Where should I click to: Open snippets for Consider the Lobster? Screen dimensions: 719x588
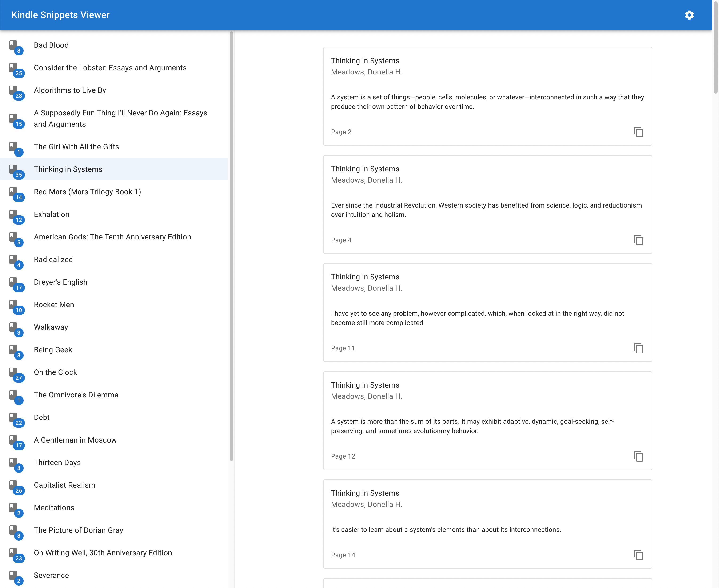point(110,67)
